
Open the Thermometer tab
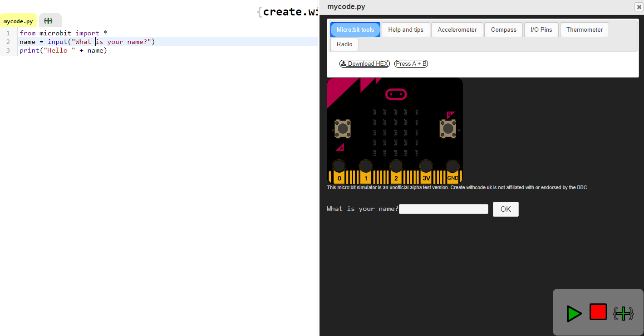[x=584, y=30]
